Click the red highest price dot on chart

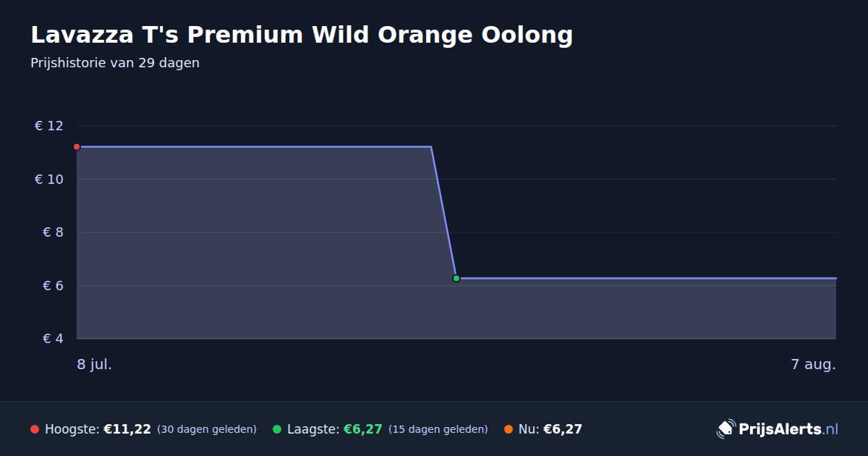click(77, 147)
